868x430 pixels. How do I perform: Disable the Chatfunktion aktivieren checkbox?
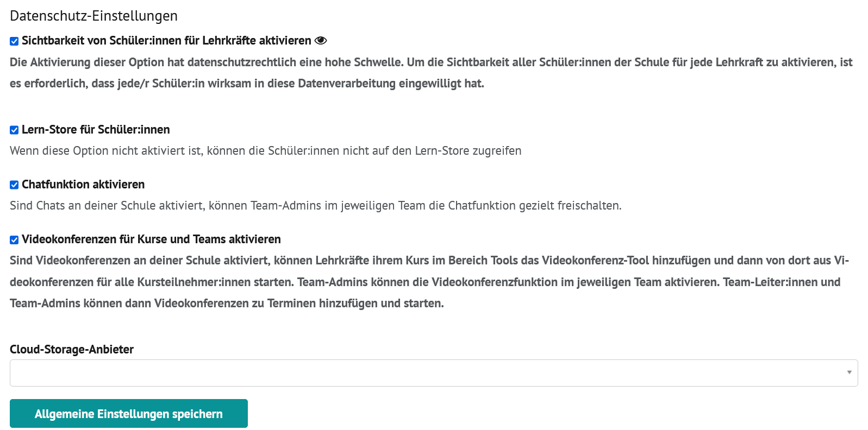pos(14,185)
